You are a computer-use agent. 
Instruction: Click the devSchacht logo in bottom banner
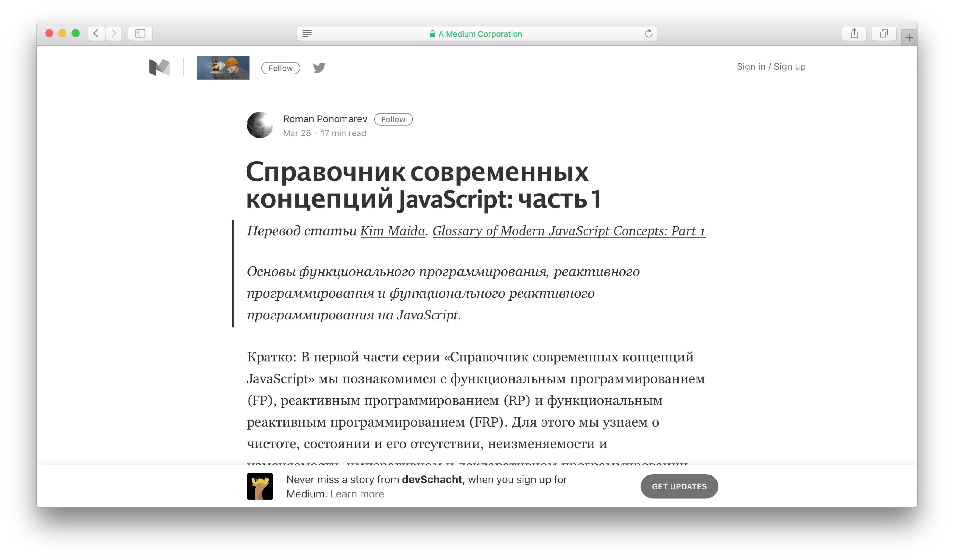click(260, 487)
